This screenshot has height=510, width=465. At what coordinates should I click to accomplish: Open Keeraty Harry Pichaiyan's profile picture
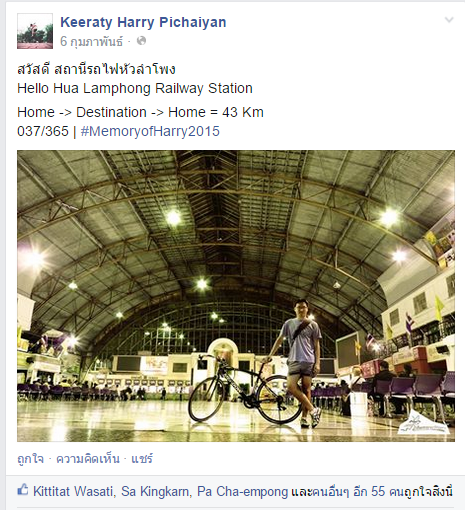coord(35,31)
